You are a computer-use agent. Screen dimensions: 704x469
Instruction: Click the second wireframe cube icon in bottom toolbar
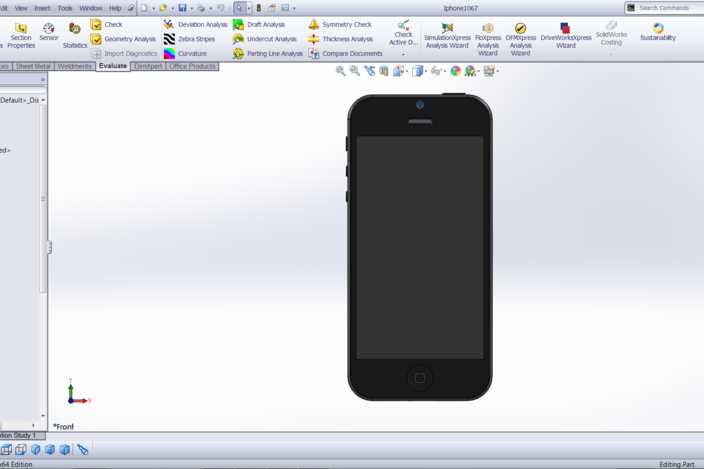click(x=21, y=449)
